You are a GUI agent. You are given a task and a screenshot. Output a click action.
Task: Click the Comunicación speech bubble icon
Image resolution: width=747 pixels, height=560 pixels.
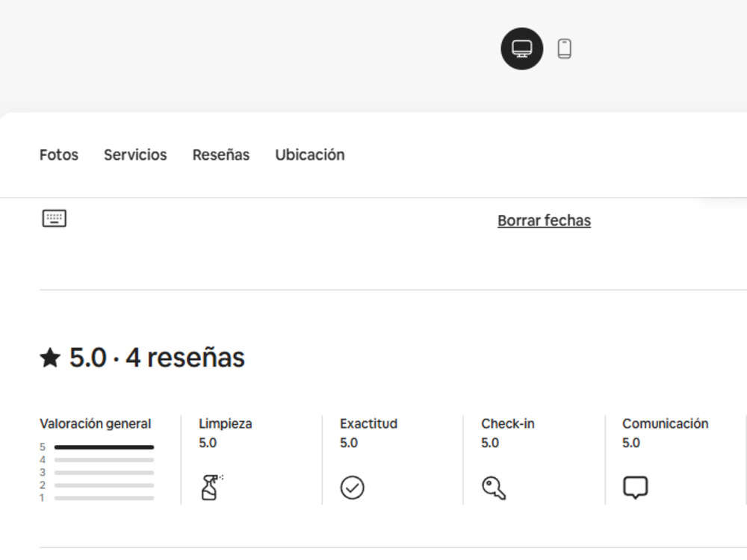coord(635,487)
